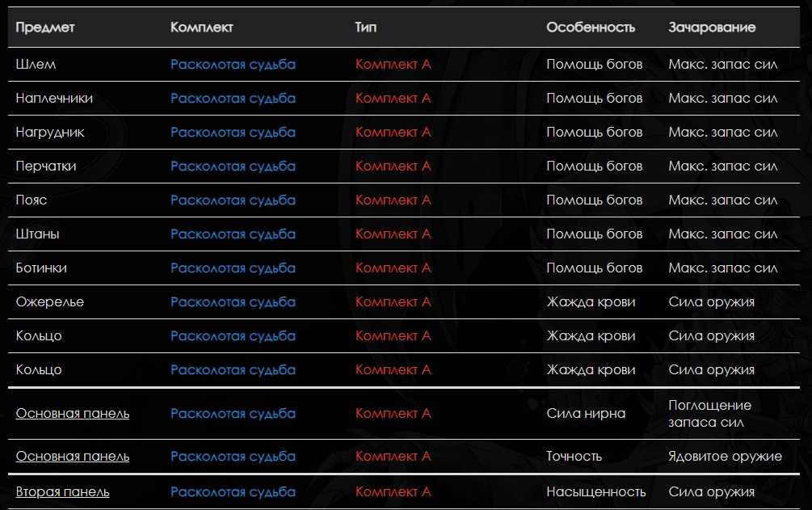Viewport: 812px width, 510px height.
Task: Open the Расколотая судьба link in the Шлем row
Action: pyautogui.click(x=233, y=65)
